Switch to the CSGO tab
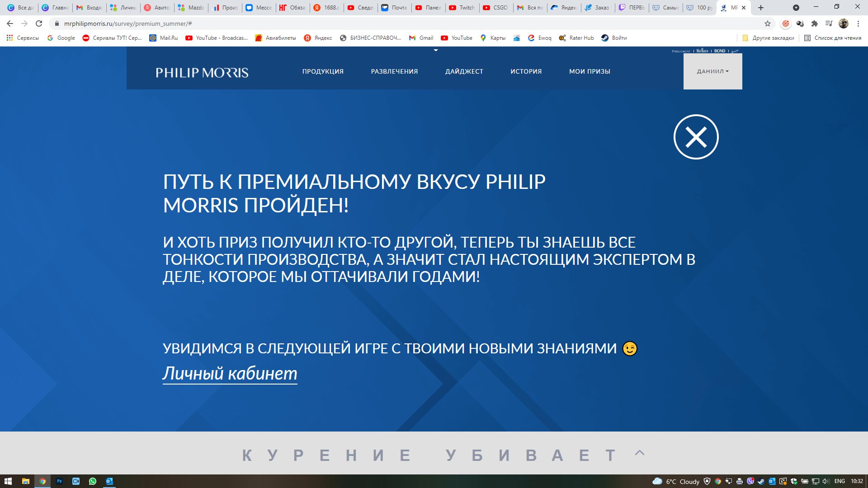This screenshot has width=868, height=488. 496,8
